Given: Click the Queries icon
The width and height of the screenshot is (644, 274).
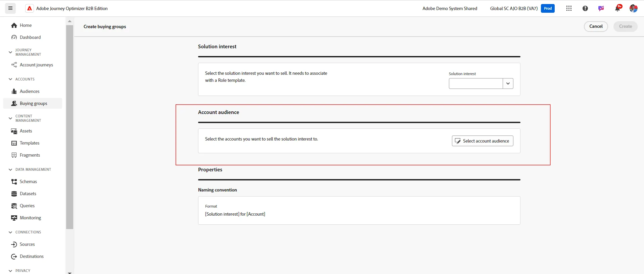Looking at the screenshot, I should tap(14, 206).
